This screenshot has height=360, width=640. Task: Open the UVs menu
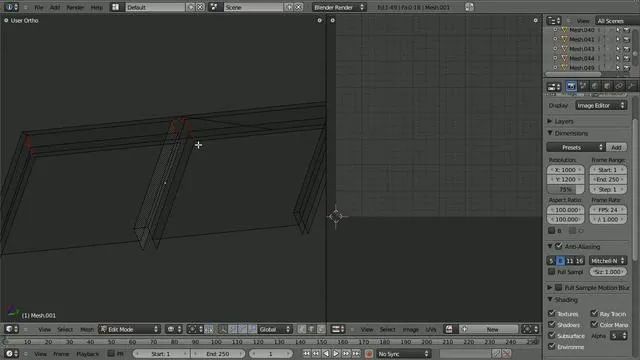pyautogui.click(x=431, y=329)
